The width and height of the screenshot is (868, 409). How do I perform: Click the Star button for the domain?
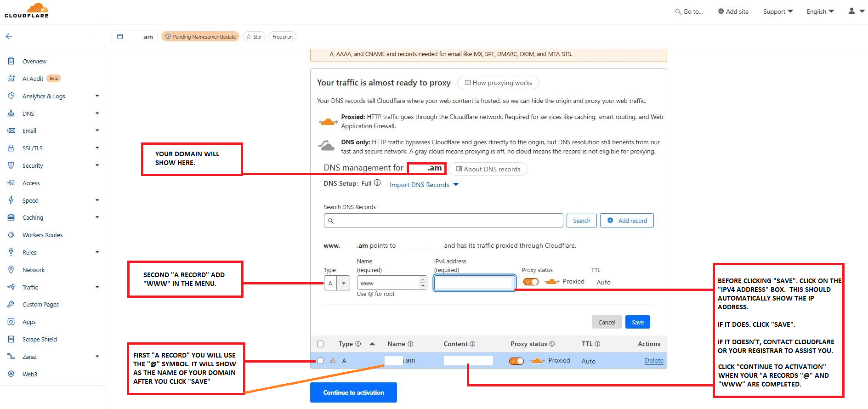pyautogui.click(x=254, y=37)
